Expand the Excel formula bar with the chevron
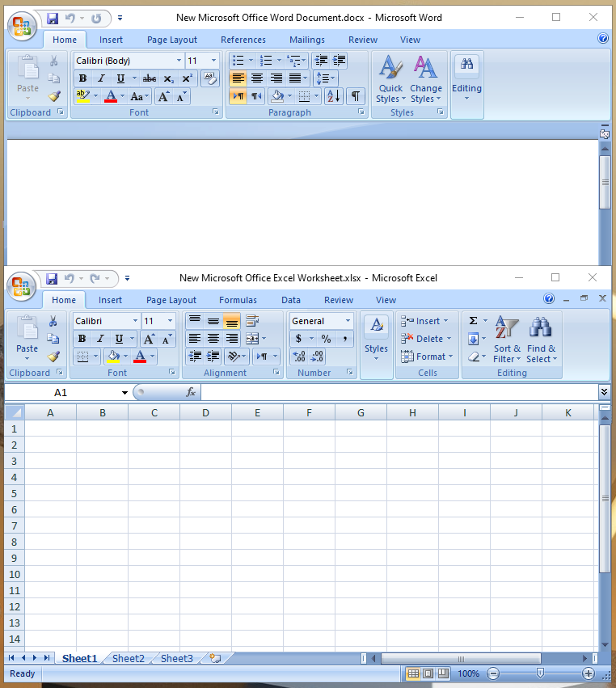Viewport: 616px width, 688px height. (604, 392)
